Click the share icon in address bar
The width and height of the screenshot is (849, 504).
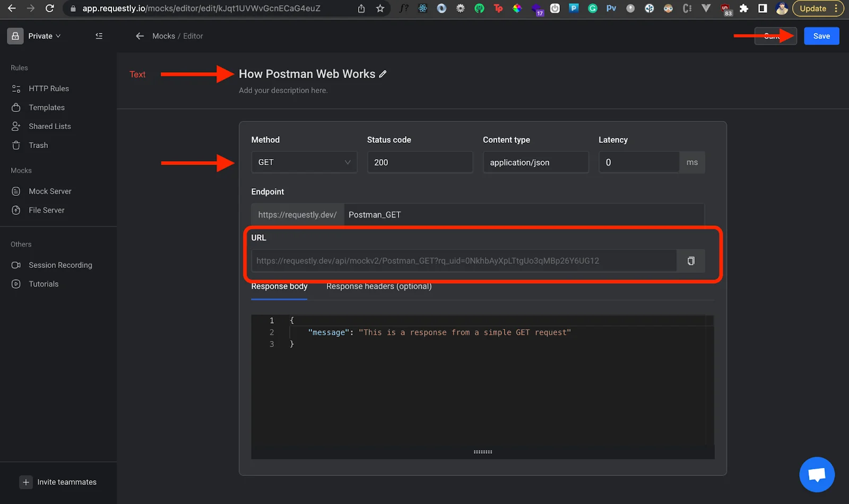361,8
